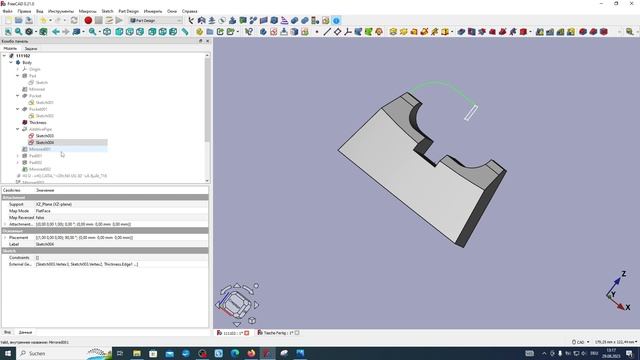This screenshot has height=360, width=640.
Task: Click the back navigation arrow icon
Action: (56, 32)
